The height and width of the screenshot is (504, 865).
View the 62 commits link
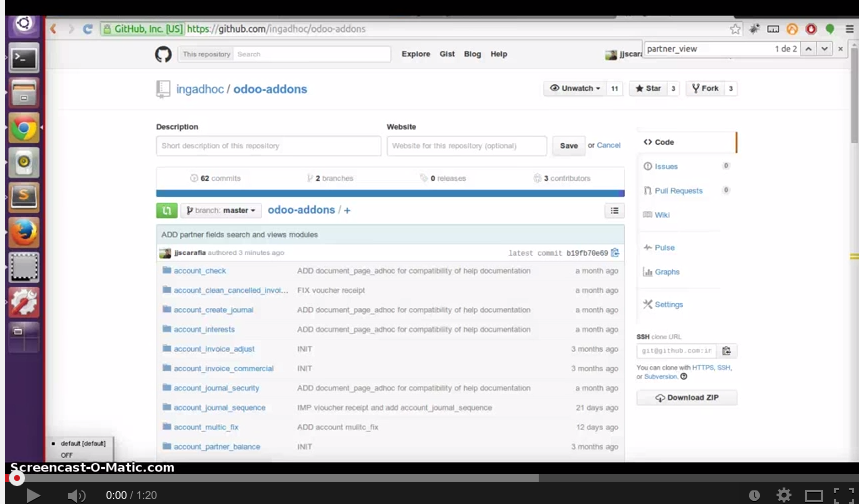(216, 178)
